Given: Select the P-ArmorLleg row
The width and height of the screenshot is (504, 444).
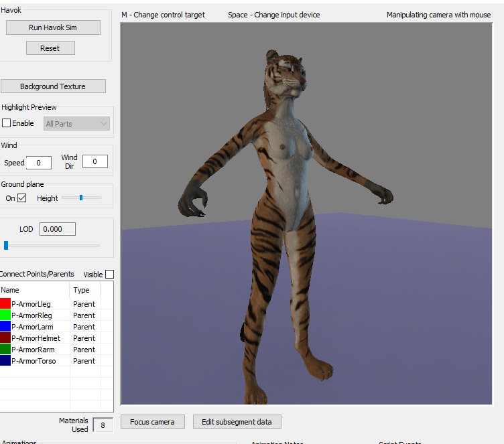Looking at the screenshot, I should (x=56, y=304).
